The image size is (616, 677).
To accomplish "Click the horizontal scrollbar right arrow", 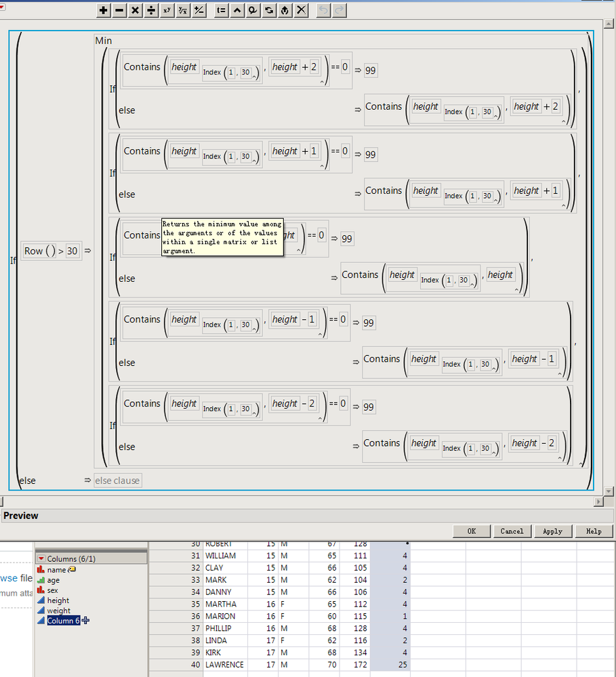I will click(599, 501).
